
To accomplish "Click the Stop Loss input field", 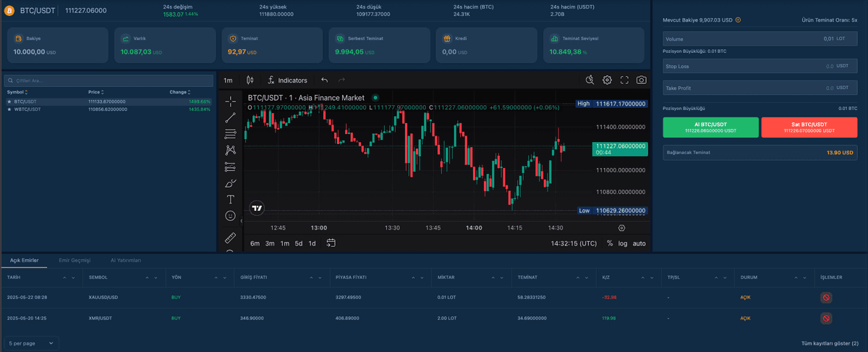I will coord(760,65).
